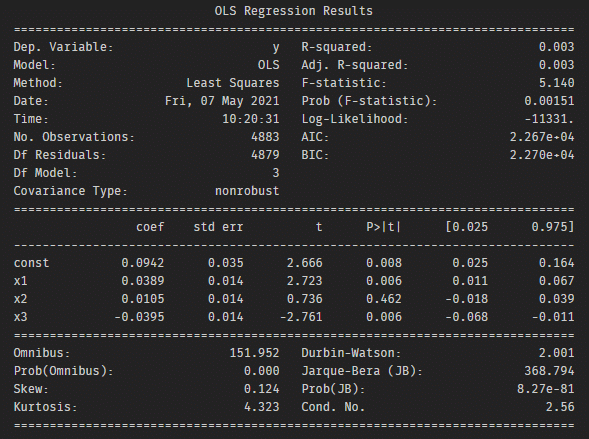The height and width of the screenshot is (439, 589).
Task: Click the date Fri, 07 May 2021
Action: [222, 101]
